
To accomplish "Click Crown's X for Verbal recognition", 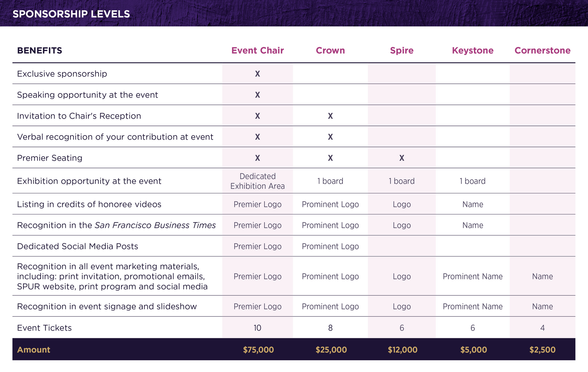I will coord(330,137).
